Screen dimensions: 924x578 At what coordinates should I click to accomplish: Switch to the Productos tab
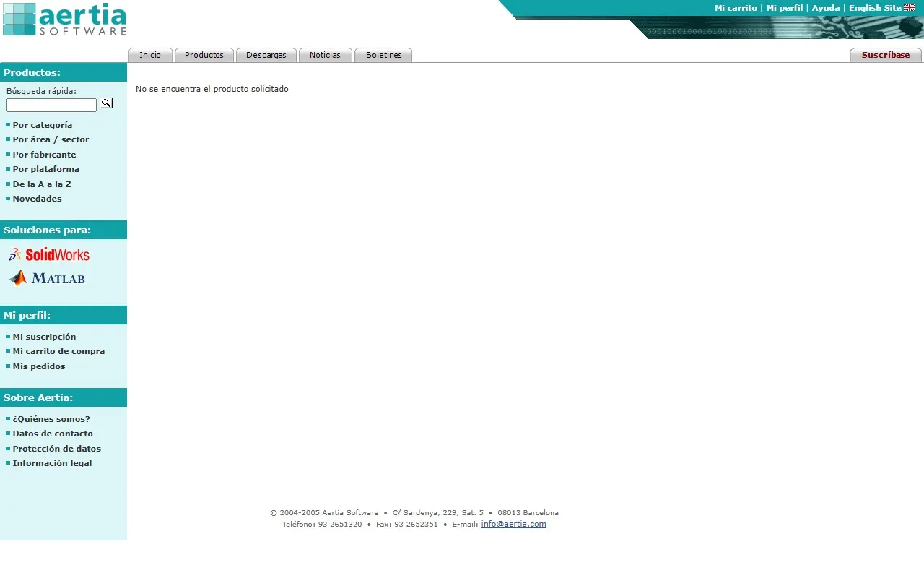click(x=204, y=55)
